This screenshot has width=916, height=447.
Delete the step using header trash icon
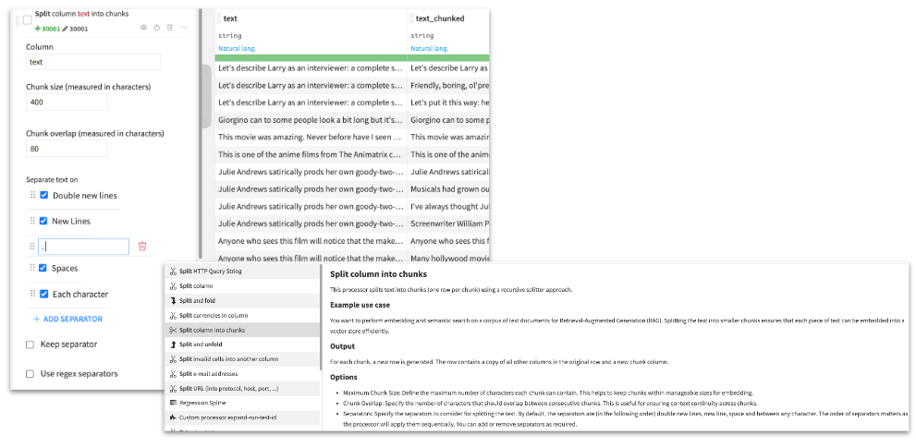coord(169,27)
